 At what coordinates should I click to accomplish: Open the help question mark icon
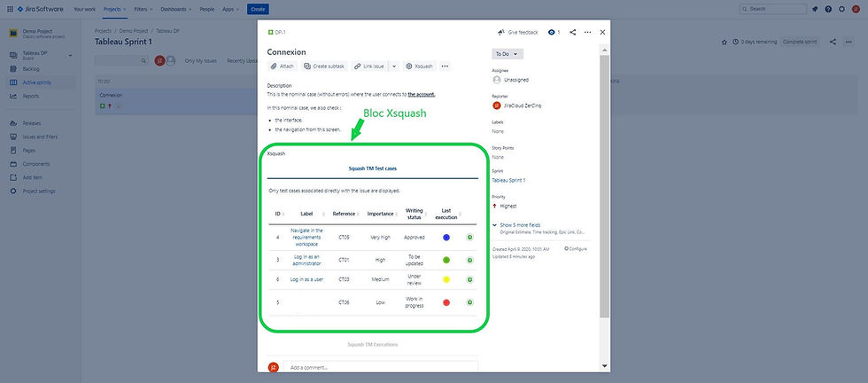click(828, 10)
